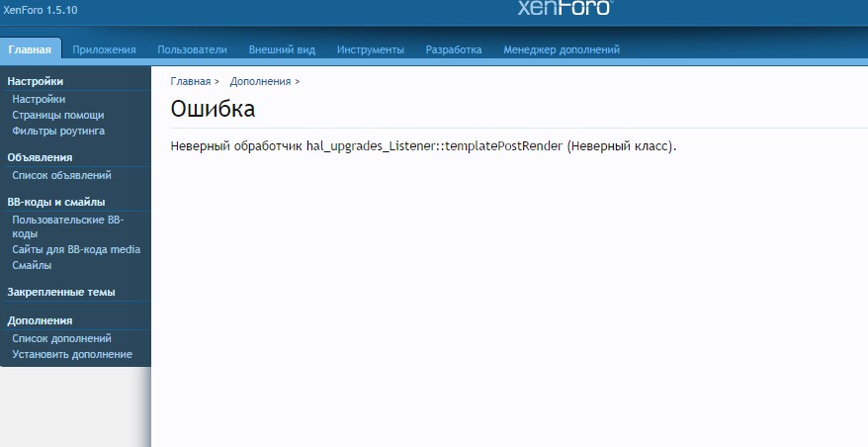Viewport: 868px width, 447px height.
Task: Select Пользовательские BB-коды link
Action: point(65,226)
